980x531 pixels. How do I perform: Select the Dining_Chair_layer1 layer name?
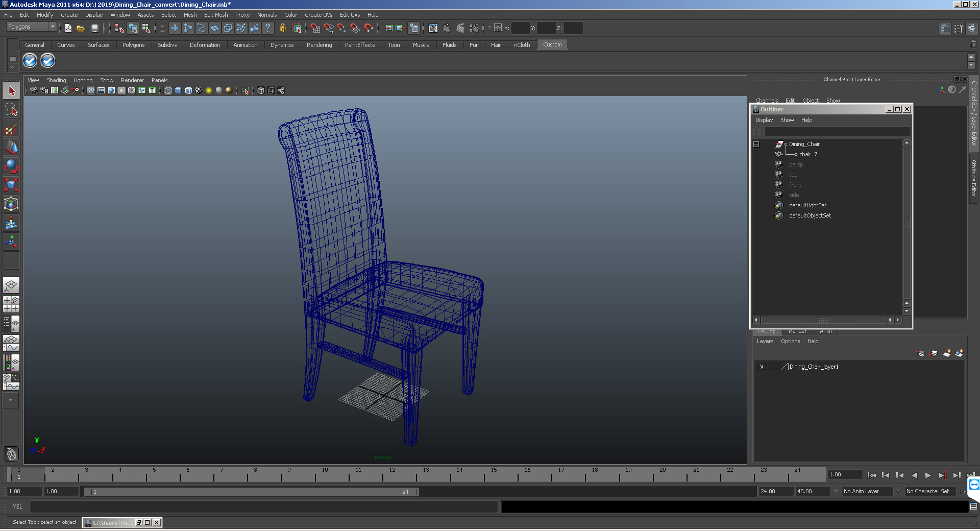[814, 367]
